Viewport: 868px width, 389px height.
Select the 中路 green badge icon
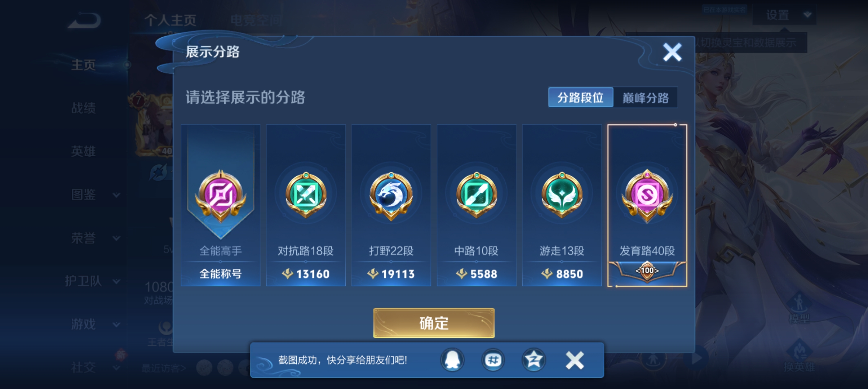click(477, 195)
